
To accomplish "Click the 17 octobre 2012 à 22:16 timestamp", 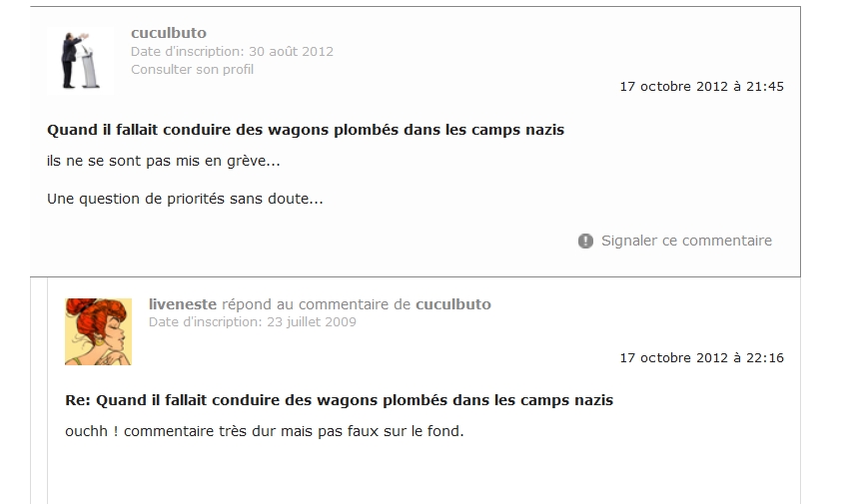I will (x=702, y=358).
